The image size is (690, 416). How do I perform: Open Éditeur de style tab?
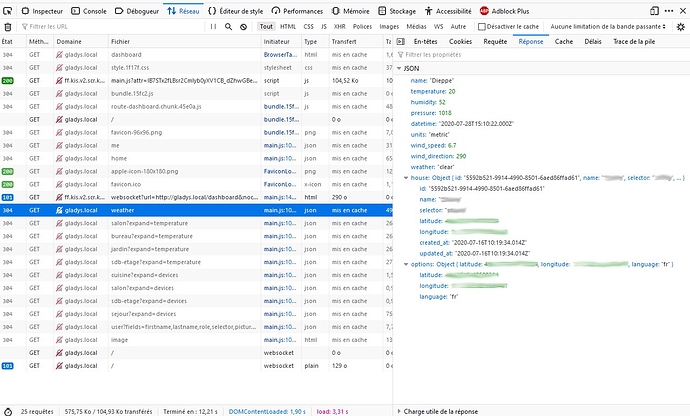235,11
